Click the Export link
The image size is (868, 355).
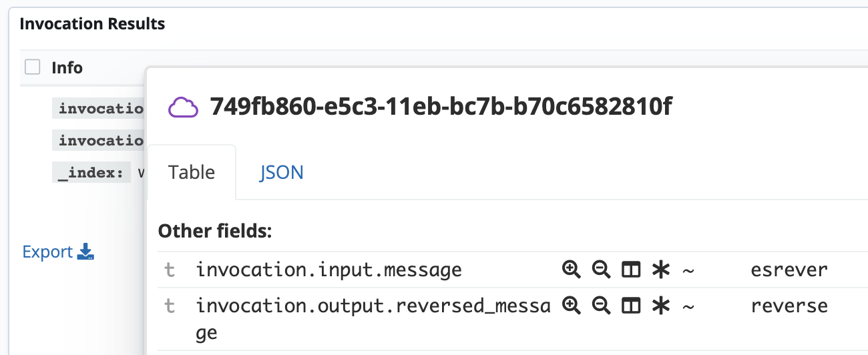(x=47, y=252)
